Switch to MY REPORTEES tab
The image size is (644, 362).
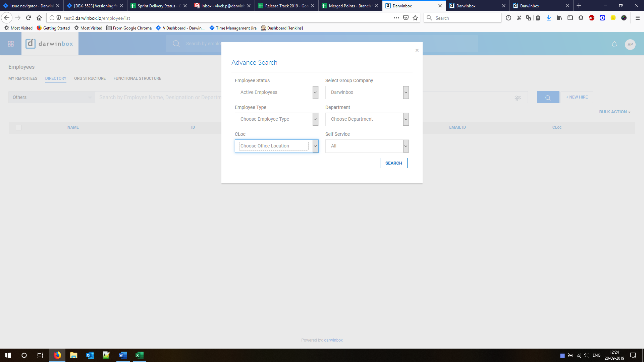point(23,78)
